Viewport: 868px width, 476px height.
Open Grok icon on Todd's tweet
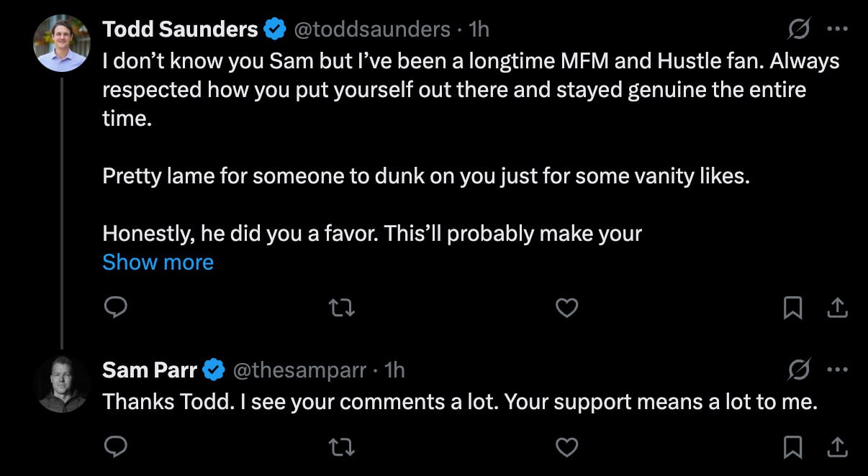pyautogui.click(x=798, y=29)
